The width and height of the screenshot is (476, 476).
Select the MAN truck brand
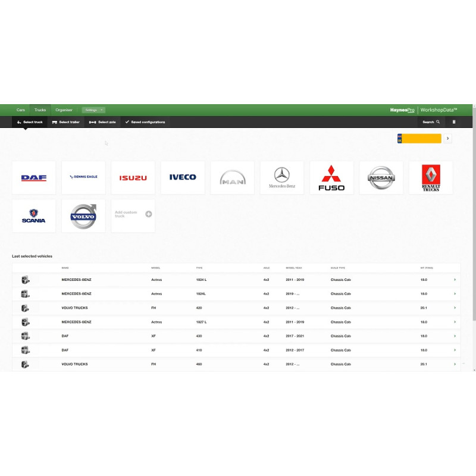tap(232, 177)
